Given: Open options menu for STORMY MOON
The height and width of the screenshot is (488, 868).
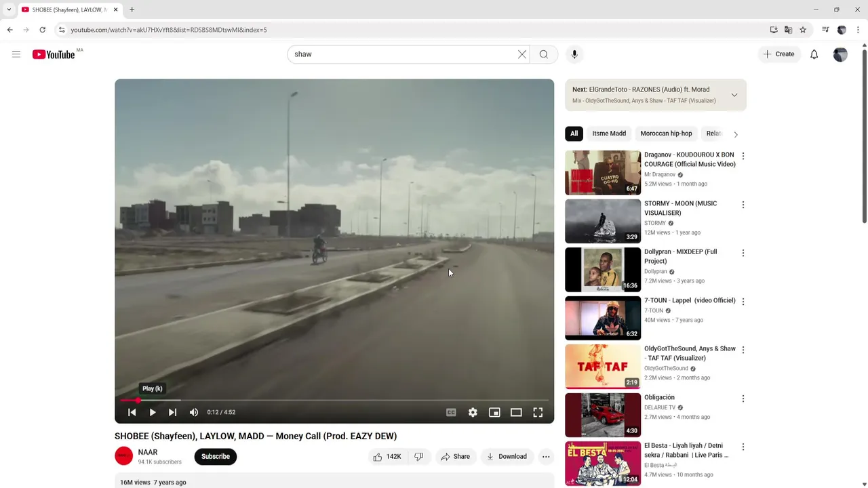Looking at the screenshot, I should pyautogui.click(x=743, y=205).
